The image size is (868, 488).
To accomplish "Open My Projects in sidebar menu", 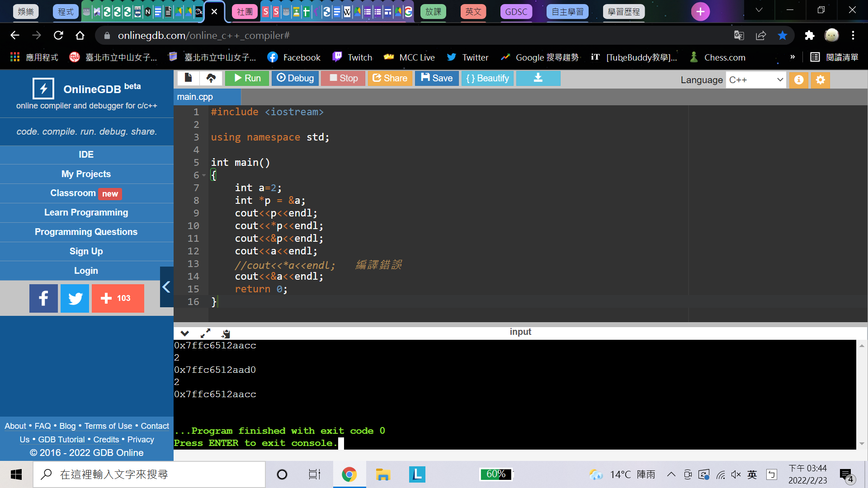I will 86,174.
